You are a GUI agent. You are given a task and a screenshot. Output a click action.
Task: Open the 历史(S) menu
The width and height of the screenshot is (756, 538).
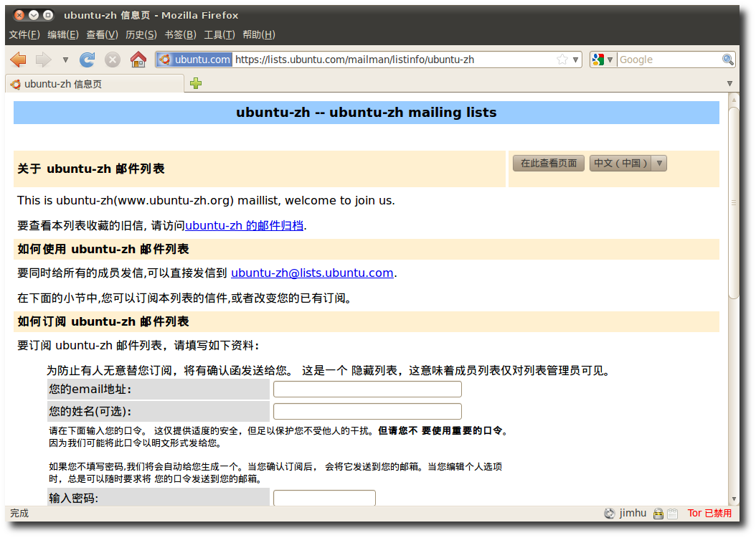[x=141, y=34]
